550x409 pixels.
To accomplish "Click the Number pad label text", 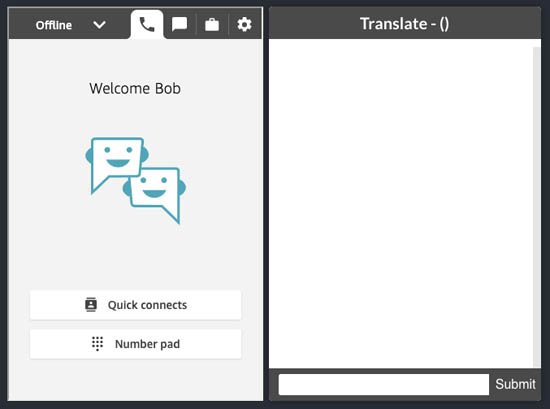I will point(147,344).
